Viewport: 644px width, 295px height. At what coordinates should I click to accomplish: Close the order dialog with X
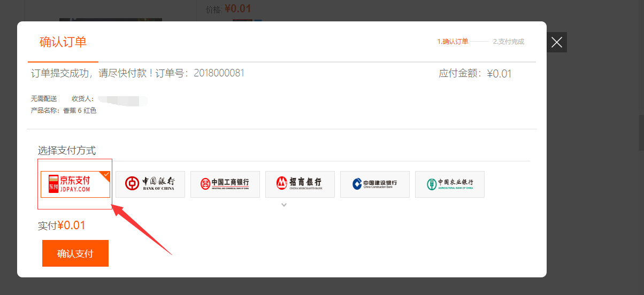pos(557,42)
